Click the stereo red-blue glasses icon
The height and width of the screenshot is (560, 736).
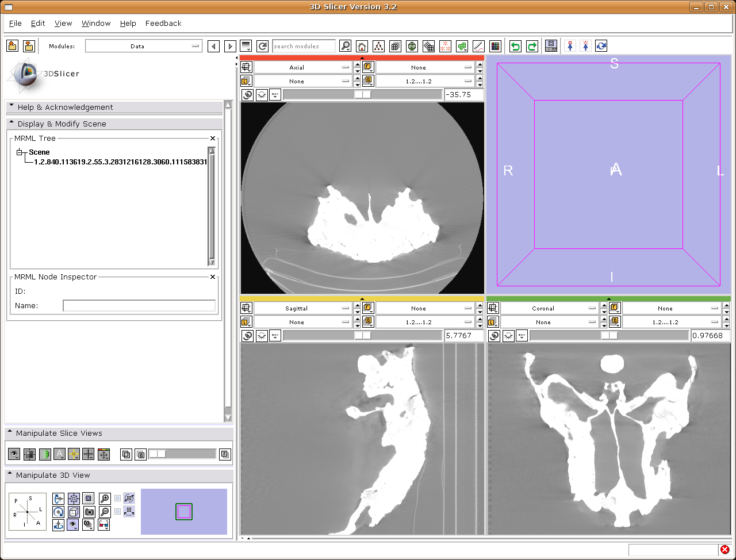104,524
